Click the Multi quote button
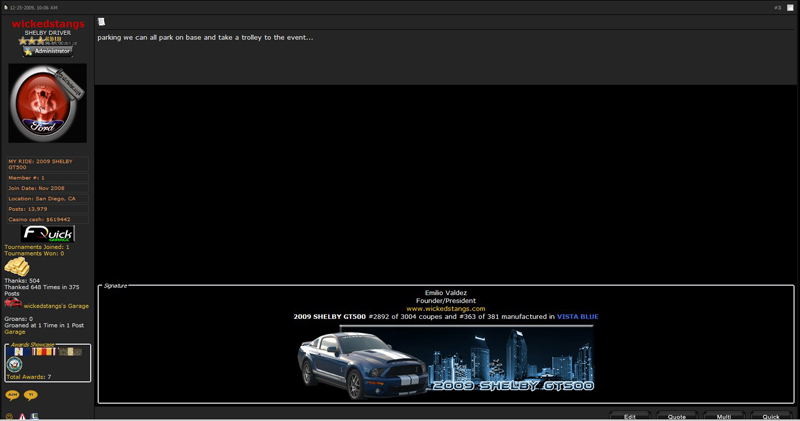800x421 pixels. 724,416
